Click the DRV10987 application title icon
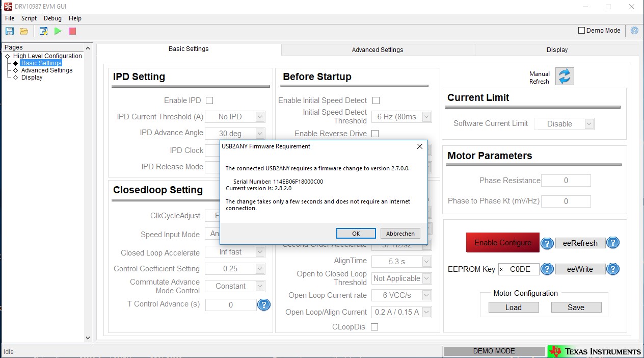 (x=8, y=6)
